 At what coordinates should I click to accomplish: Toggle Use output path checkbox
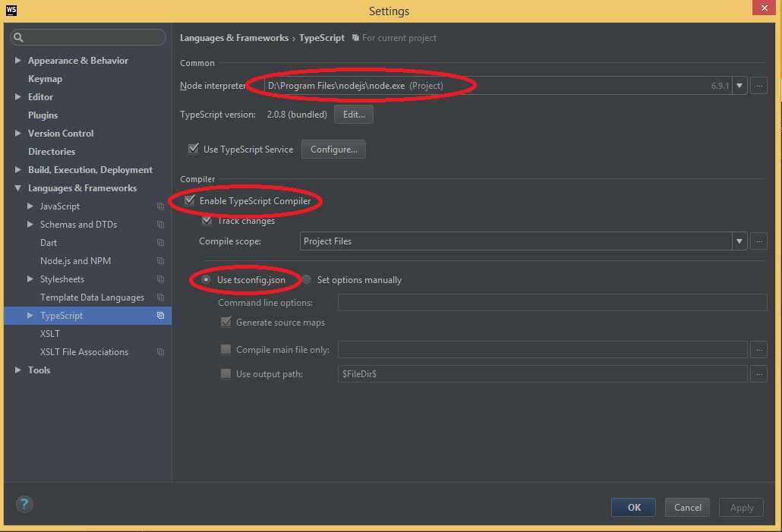point(226,373)
